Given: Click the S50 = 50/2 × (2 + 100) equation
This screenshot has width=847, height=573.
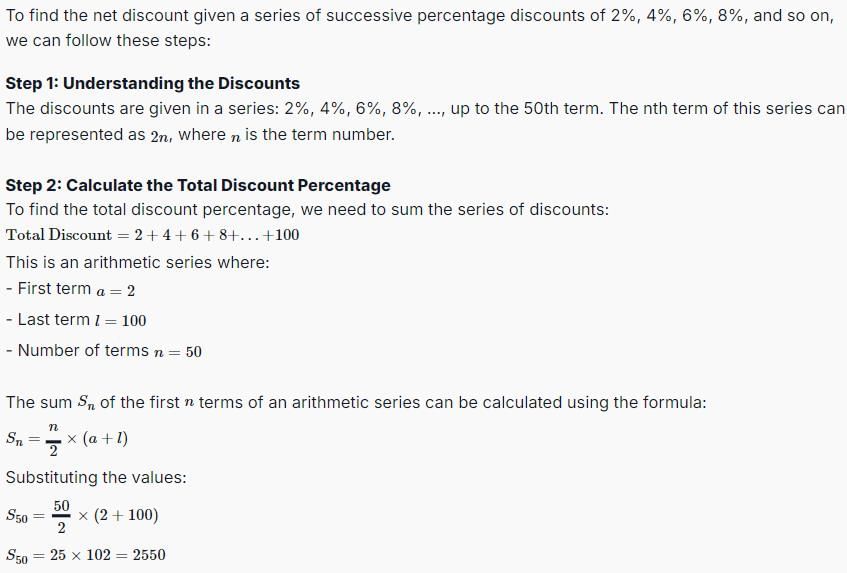Looking at the screenshot, I should (82, 516).
